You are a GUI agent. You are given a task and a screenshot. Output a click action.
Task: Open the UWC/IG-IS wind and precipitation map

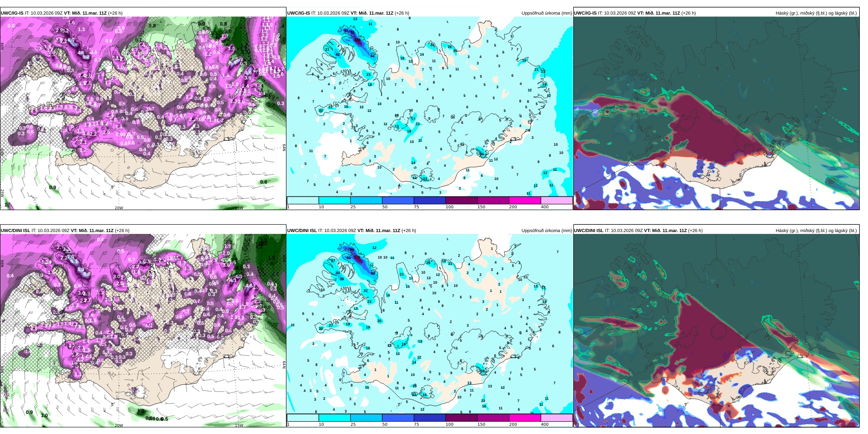click(x=143, y=113)
